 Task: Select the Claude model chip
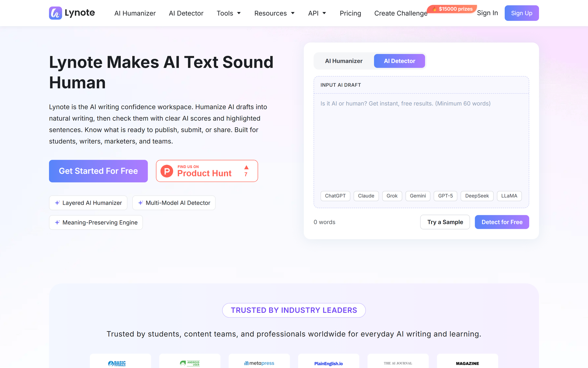(x=366, y=196)
